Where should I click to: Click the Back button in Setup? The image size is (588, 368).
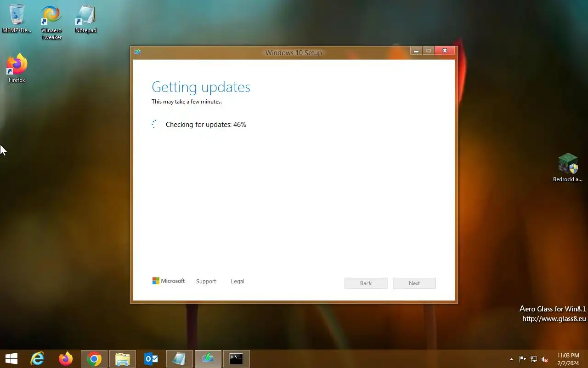(x=366, y=283)
